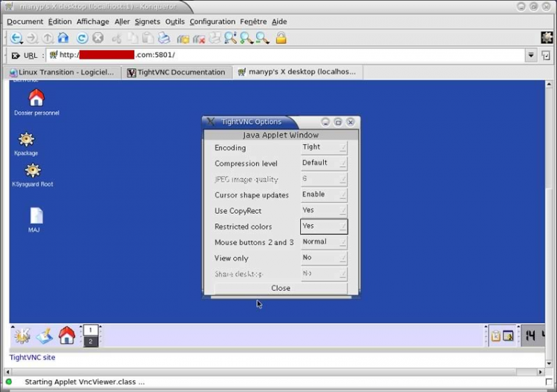Click the desktop access icon in remote panel
The image size is (557, 392).
pyautogui.click(x=45, y=336)
